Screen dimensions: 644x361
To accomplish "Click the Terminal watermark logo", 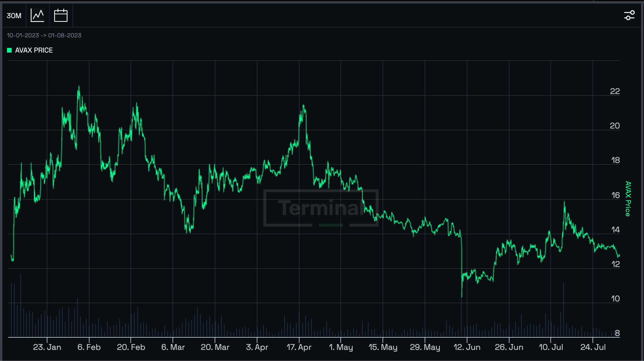I will 321,208.
